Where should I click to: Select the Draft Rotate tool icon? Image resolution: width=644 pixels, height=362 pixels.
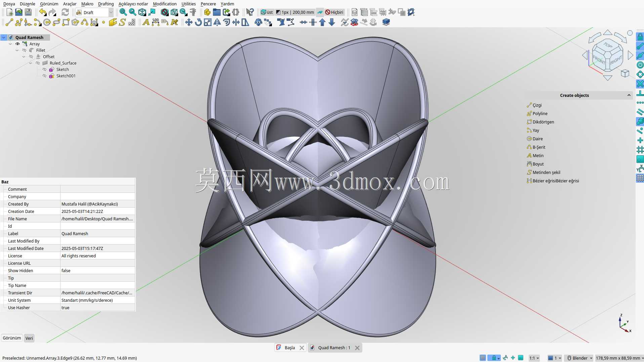(x=198, y=22)
